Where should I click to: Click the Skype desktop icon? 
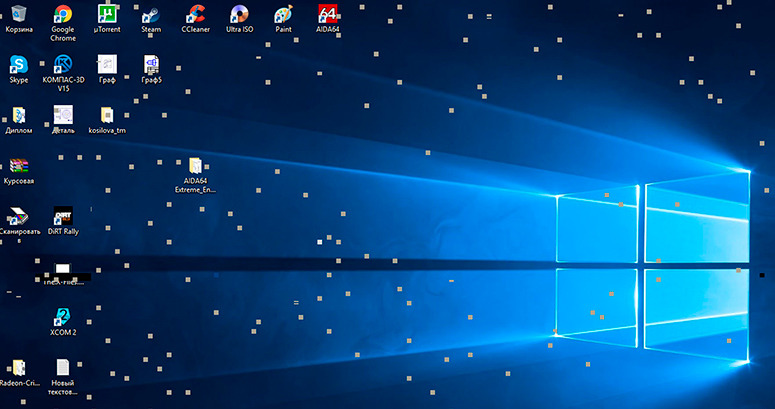[18, 65]
